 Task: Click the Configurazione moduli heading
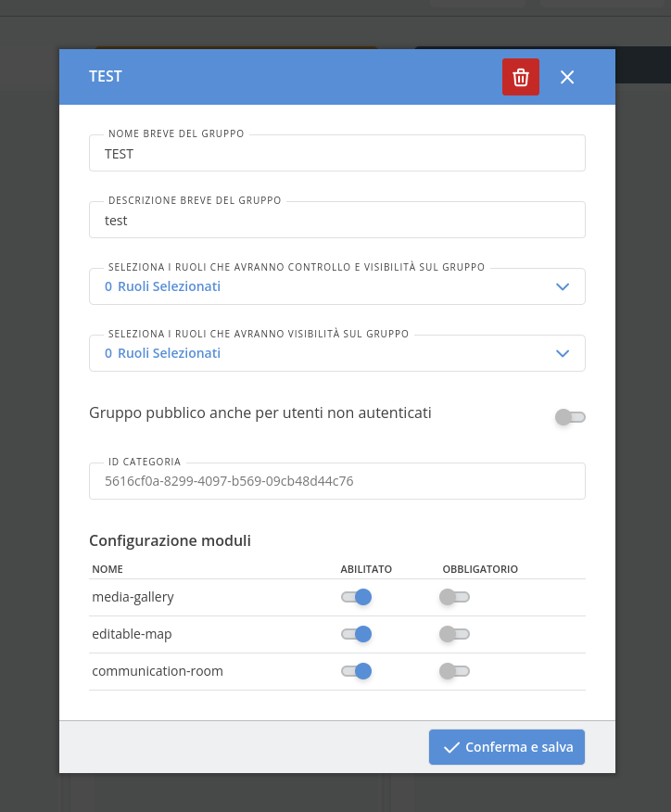(x=170, y=540)
